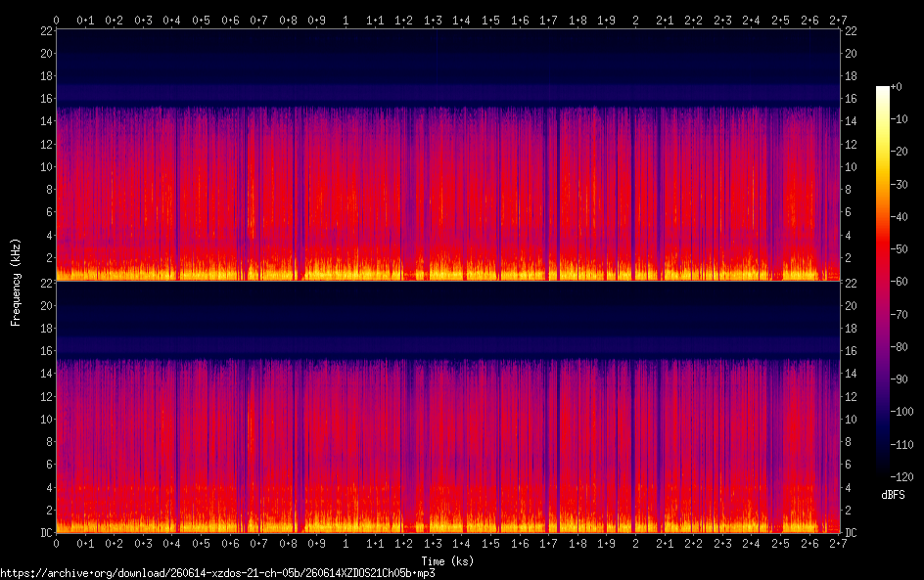Click the "Frequency (kHz)" axis title
The height and width of the screenshot is (580, 924).
(16, 282)
